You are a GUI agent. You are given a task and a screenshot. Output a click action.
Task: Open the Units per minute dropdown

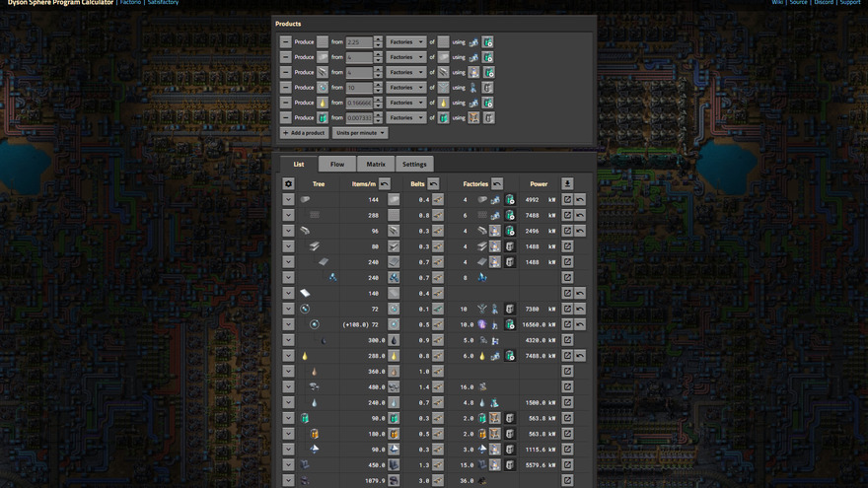coord(360,133)
